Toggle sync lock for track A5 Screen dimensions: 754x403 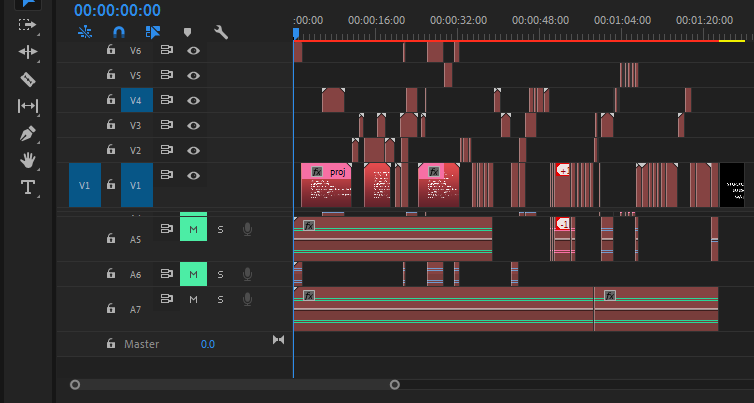(166, 229)
